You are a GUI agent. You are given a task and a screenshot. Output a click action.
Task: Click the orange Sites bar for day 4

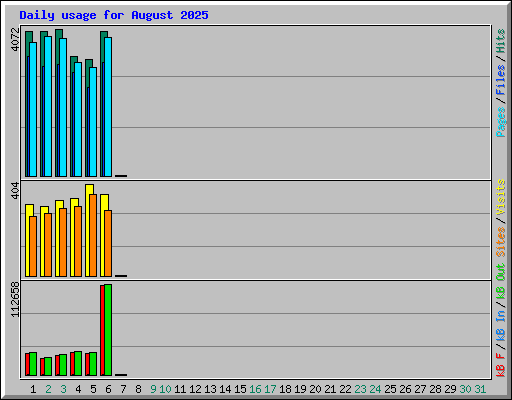78,241
